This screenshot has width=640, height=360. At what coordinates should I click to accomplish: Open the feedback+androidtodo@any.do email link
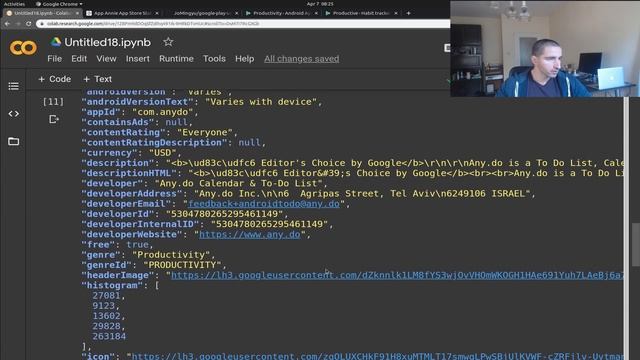(x=264, y=204)
